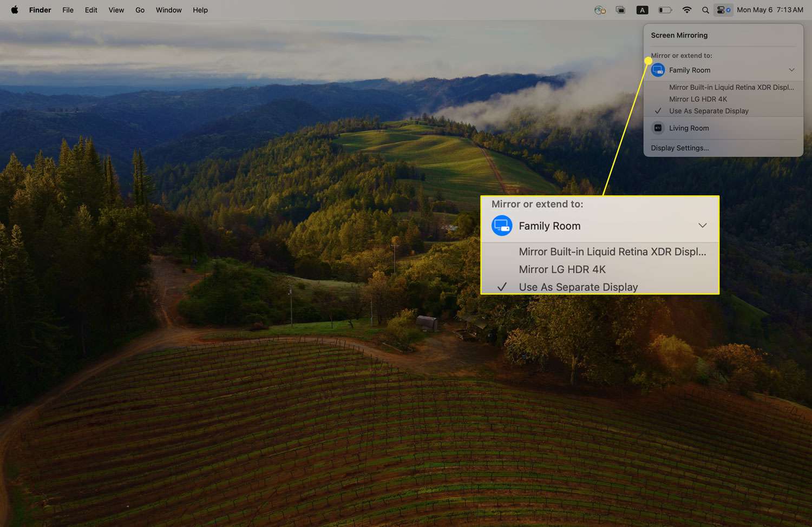Viewport: 812px width, 527px height.
Task: Select Mirror Built-in Liquid Retina XDR in Screen Mirroring panel
Action: point(731,87)
